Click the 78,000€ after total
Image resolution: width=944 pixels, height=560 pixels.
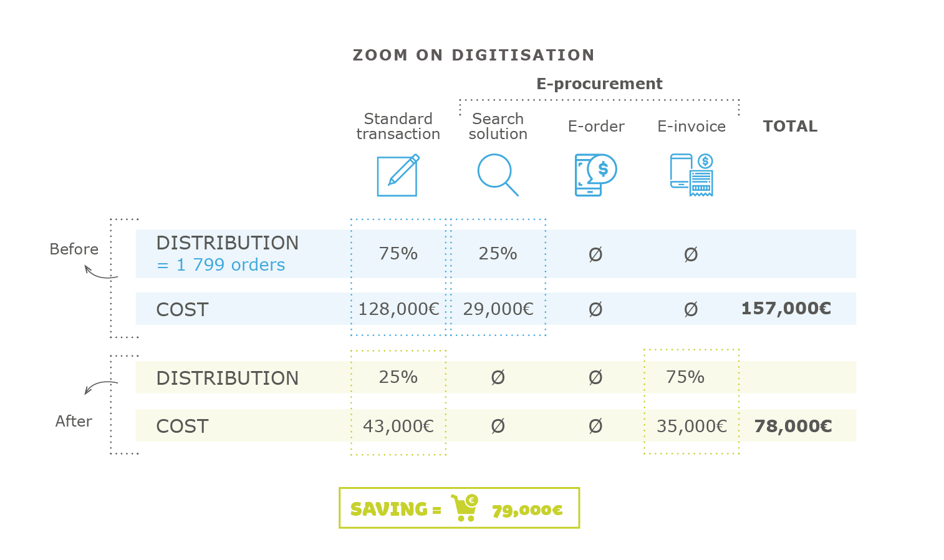[x=792, y=426]
